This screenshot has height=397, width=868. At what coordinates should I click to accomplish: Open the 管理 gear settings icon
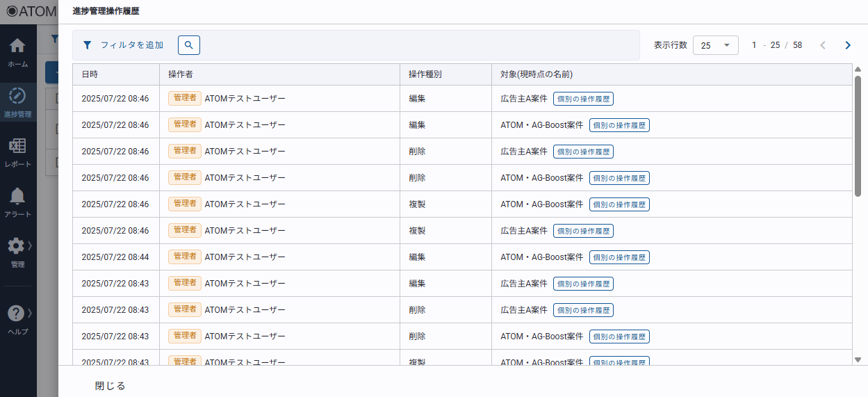(x=16, y=246)
